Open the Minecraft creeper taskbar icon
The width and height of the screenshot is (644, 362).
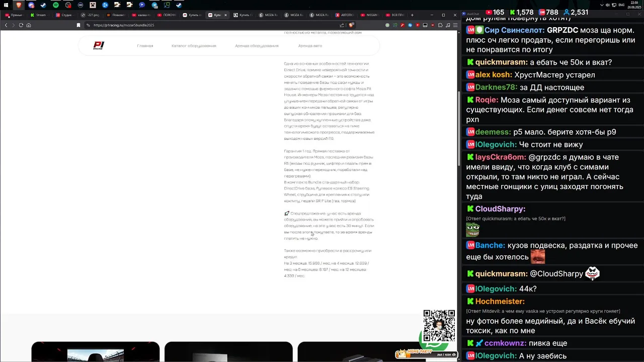(x=93, y=5)
